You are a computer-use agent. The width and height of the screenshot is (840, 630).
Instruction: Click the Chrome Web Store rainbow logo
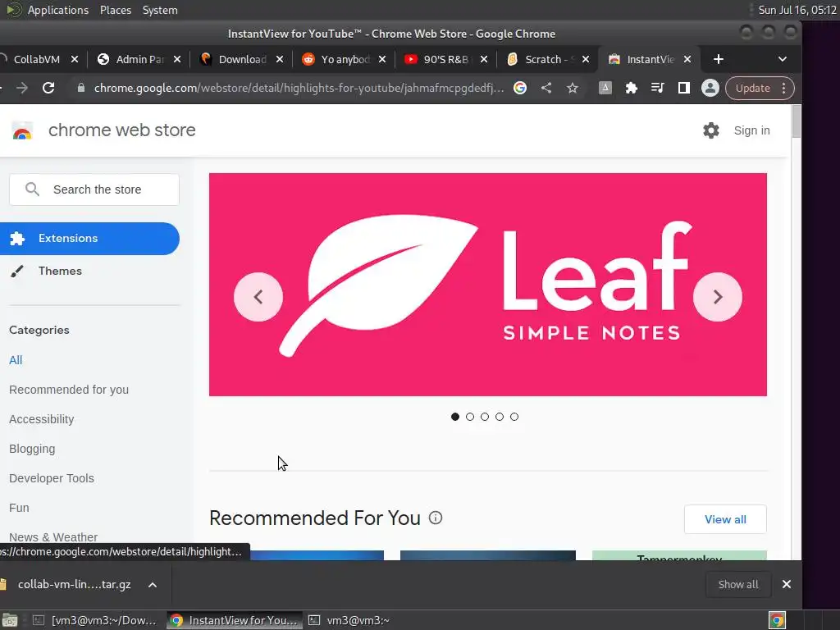coord(22,130)
